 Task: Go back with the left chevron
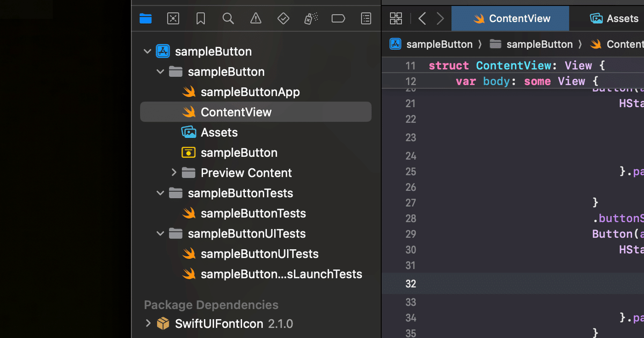(422, 19)
